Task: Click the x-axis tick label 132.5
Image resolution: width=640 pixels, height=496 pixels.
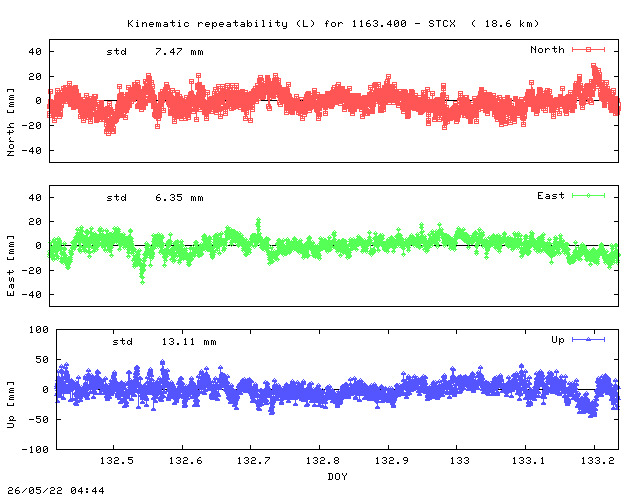Action: [x=117, y=461]
